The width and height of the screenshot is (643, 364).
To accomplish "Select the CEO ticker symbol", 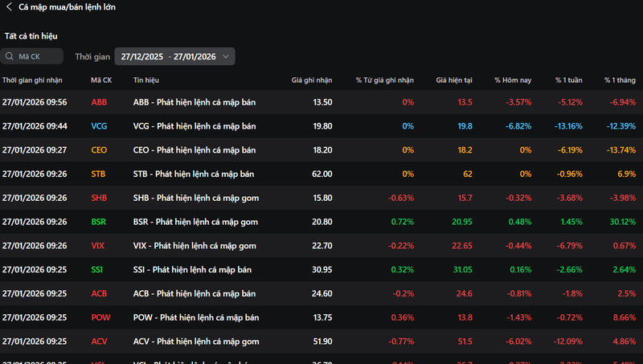I will pyautogui.click(x=99, y=150).
